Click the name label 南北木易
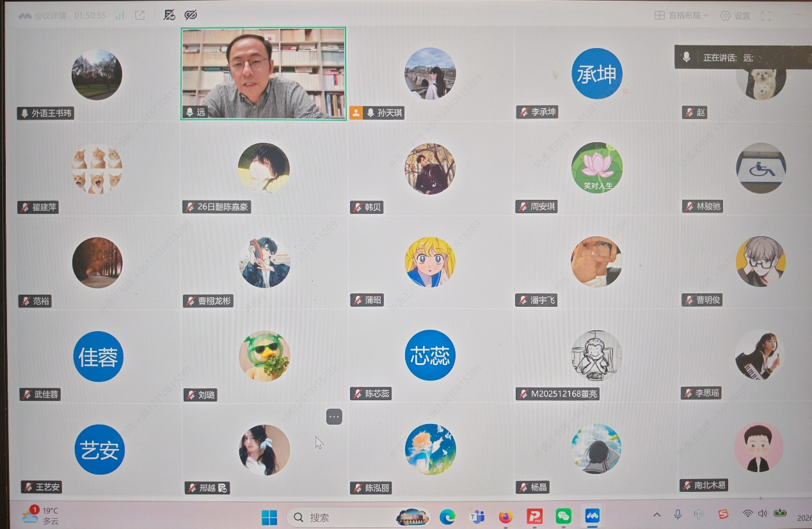Image resolution: width=812 pixels, height=529 pixels. pos(710,485)
